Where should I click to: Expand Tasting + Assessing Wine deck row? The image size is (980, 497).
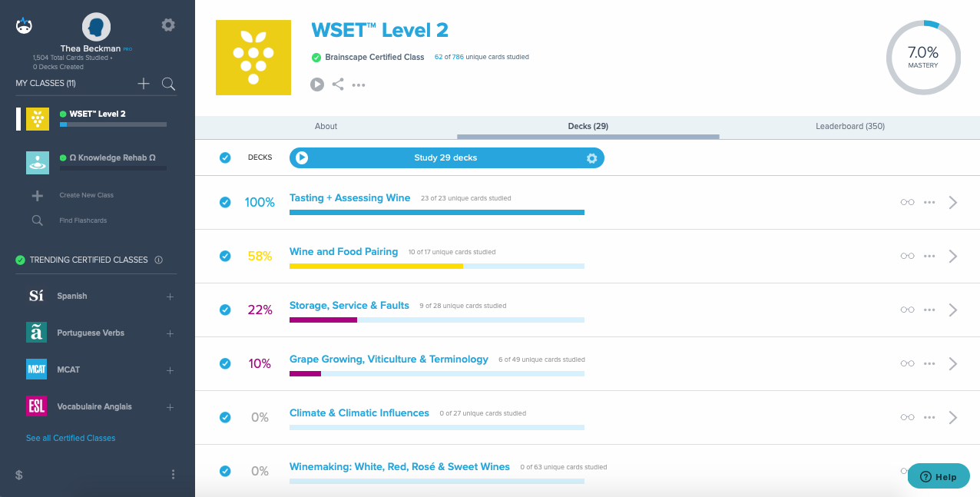[x=953, y=202]
